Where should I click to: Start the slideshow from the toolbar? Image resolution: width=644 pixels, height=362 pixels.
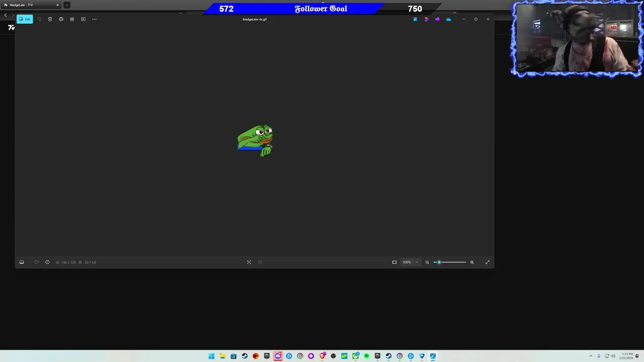(x=83, y=19)
